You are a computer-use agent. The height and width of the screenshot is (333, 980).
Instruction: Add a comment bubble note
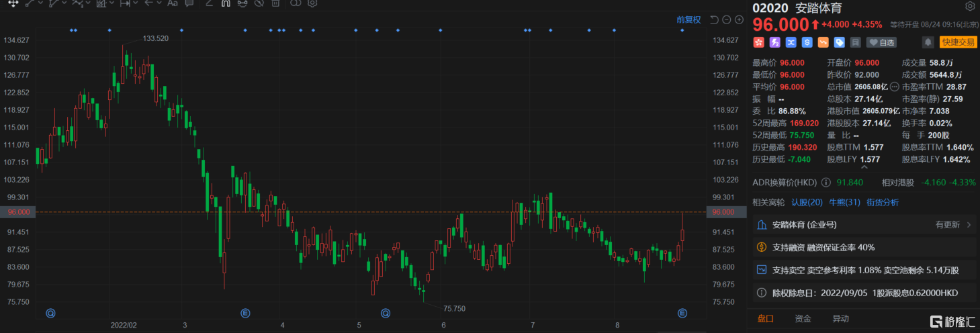189,3
